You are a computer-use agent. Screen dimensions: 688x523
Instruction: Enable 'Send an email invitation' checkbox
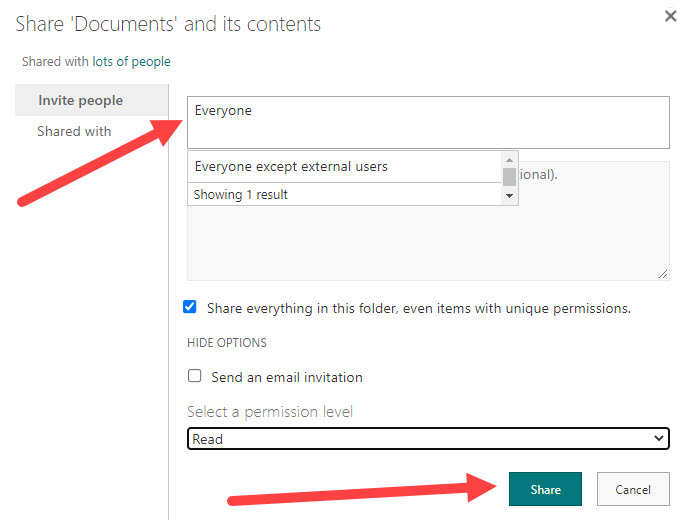[194, 376]
